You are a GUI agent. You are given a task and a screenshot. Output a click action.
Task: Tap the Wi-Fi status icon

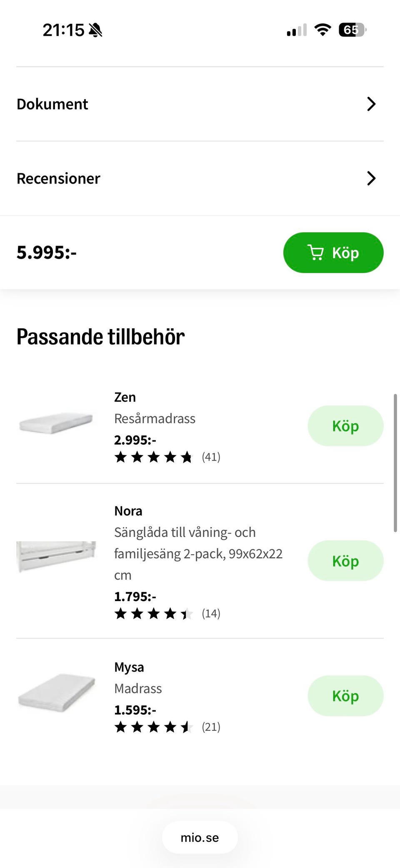click(x=322, y=30)
